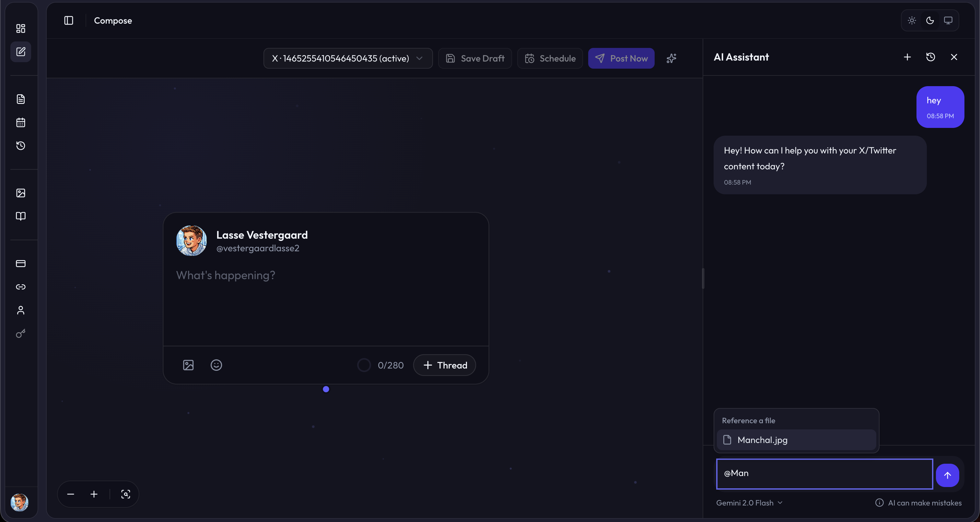
Task: Switch to light theme sun icon
Action: coord(912,20)
